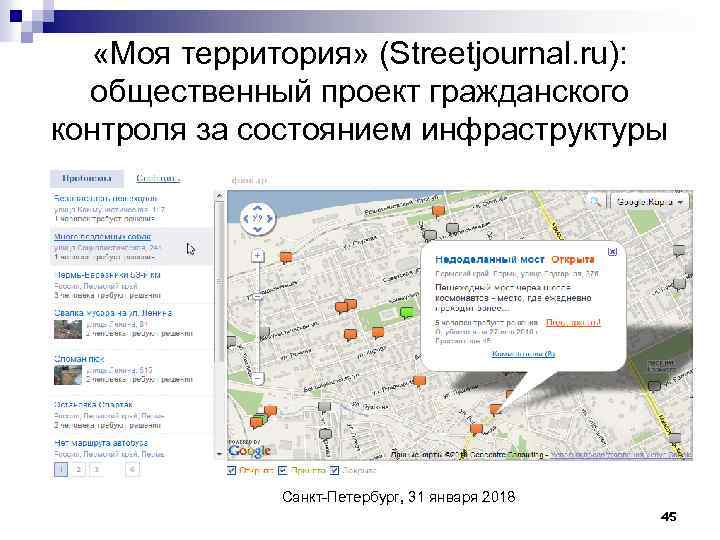The width and height of the screenshot is (720, 540).
Task: Click the Поддержать! link in the popup
Action: coord(573,323)
